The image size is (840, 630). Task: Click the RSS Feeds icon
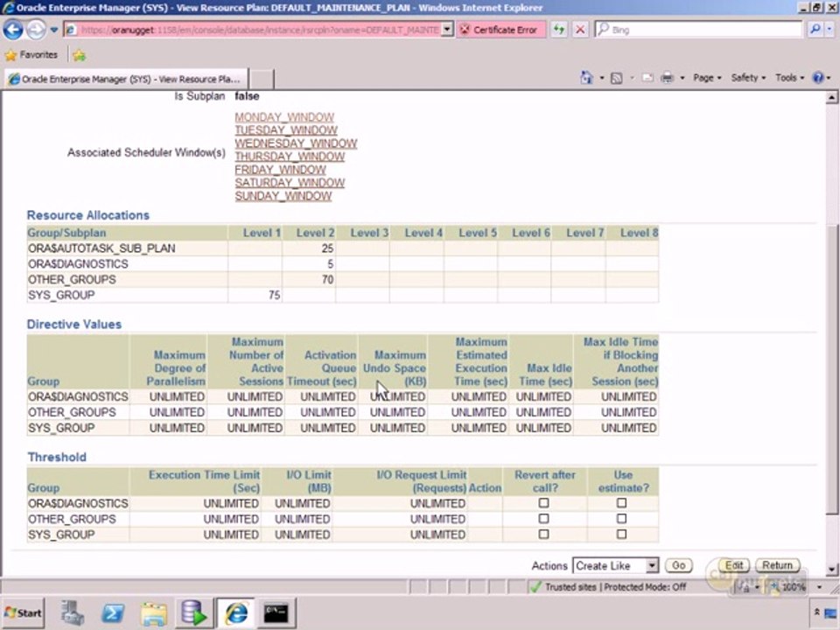pos(617,78)
